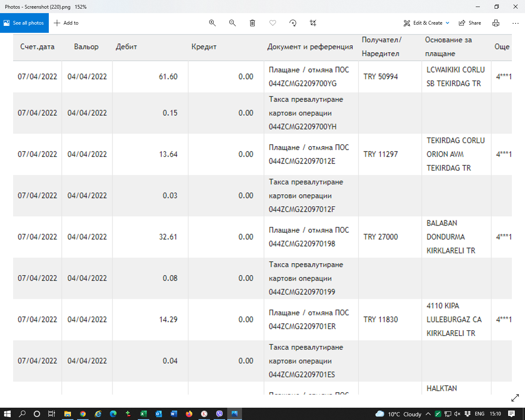
Task: Open the See more options menu
Action: 516,23
